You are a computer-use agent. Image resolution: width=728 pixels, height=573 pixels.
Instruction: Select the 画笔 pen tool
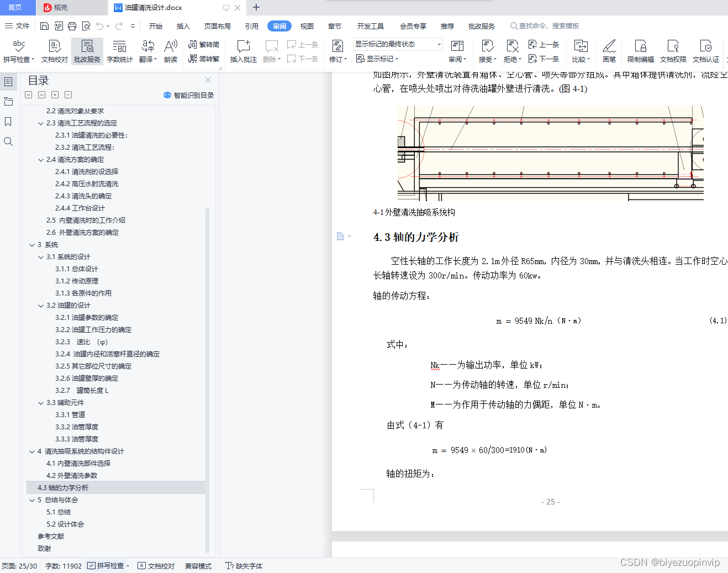(609, 51)
